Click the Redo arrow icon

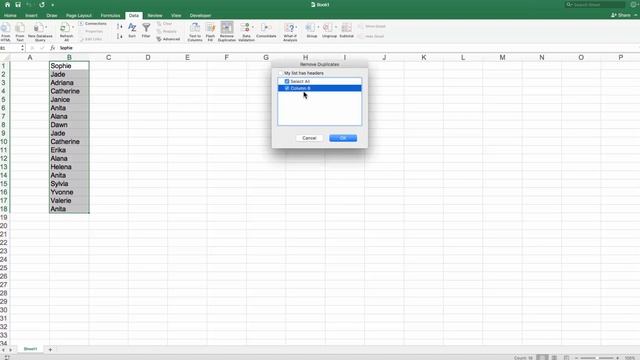42,4
